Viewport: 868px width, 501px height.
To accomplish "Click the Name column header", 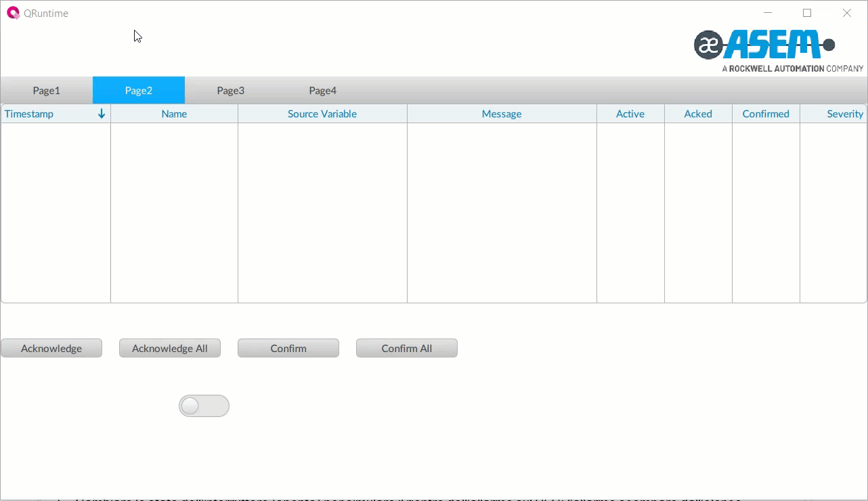I will coord(174,114).
